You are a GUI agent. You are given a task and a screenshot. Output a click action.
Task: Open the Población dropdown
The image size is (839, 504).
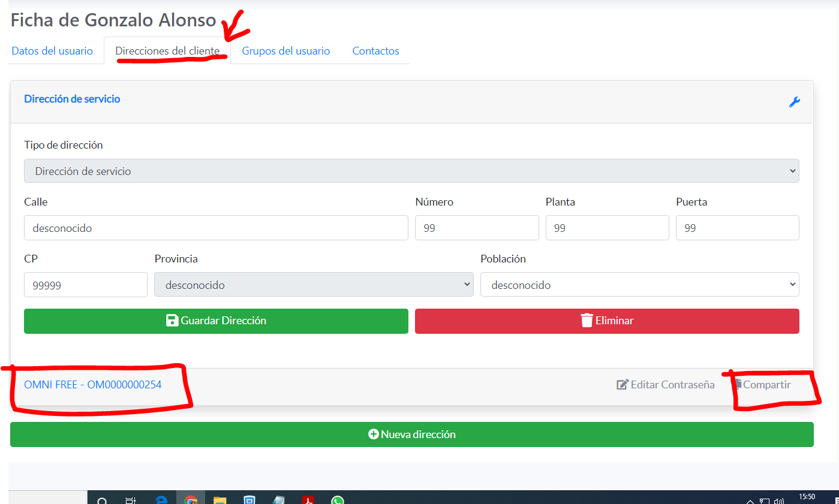pos(639,285)
